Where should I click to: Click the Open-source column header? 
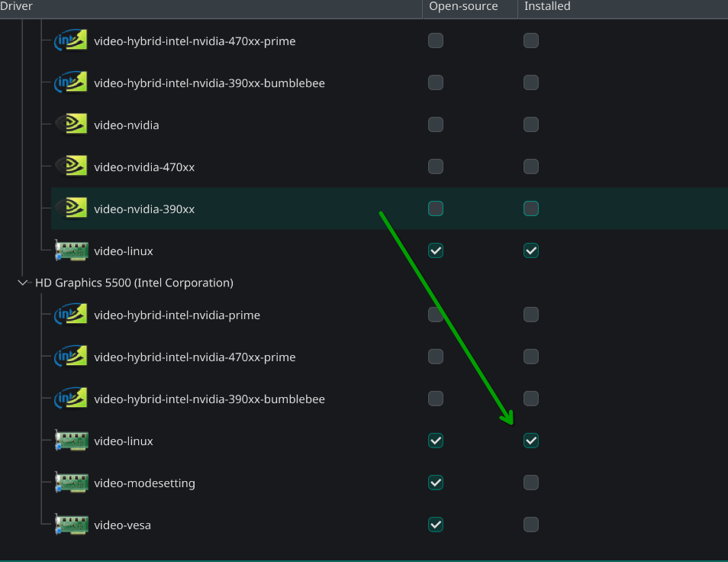463,6
